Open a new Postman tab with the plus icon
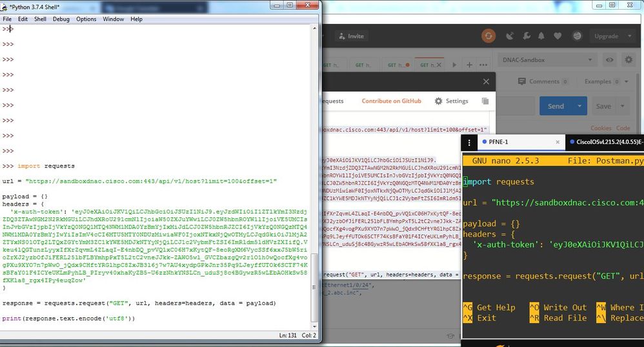Image resolution: width=644 pixels, height=347 pixels. pos(469,65)
